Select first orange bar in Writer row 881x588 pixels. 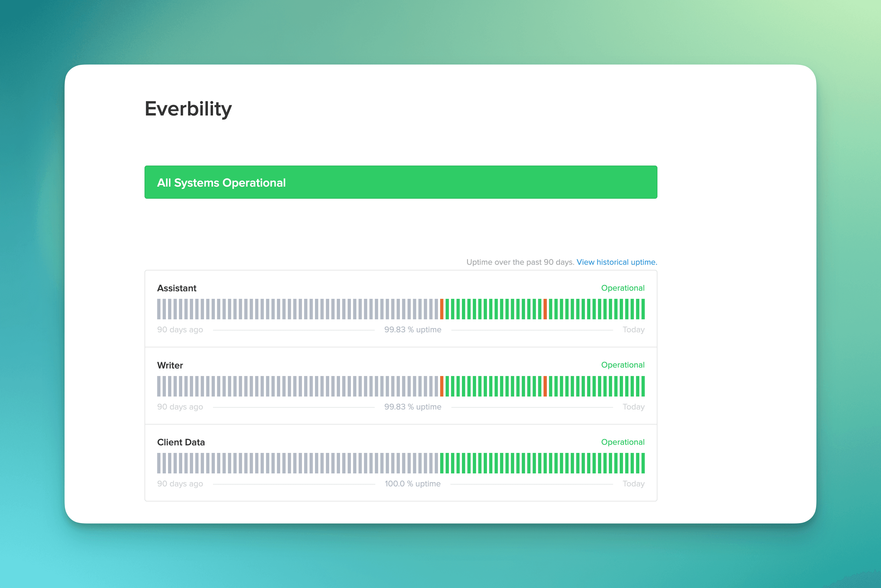[x=442, y=386]
